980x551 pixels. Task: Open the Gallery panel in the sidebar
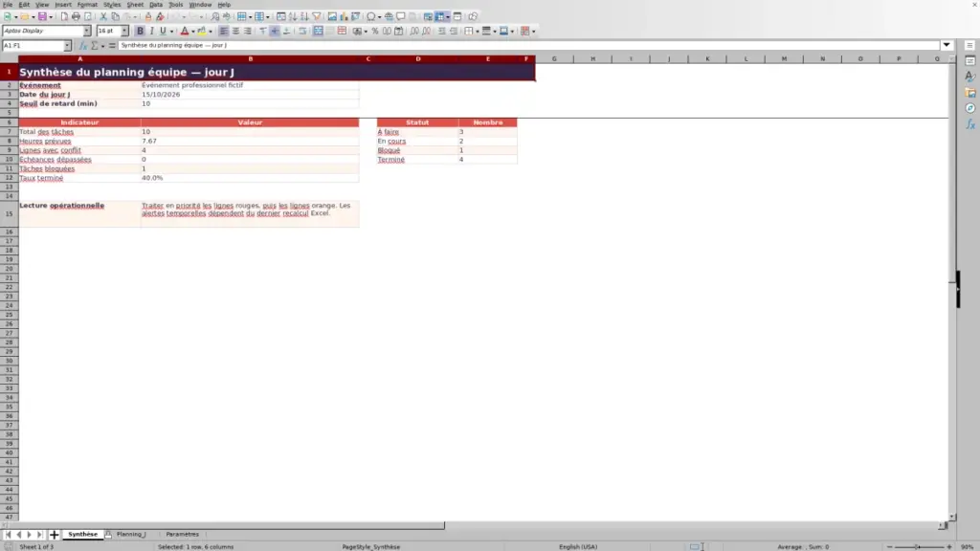coord(970,93)
